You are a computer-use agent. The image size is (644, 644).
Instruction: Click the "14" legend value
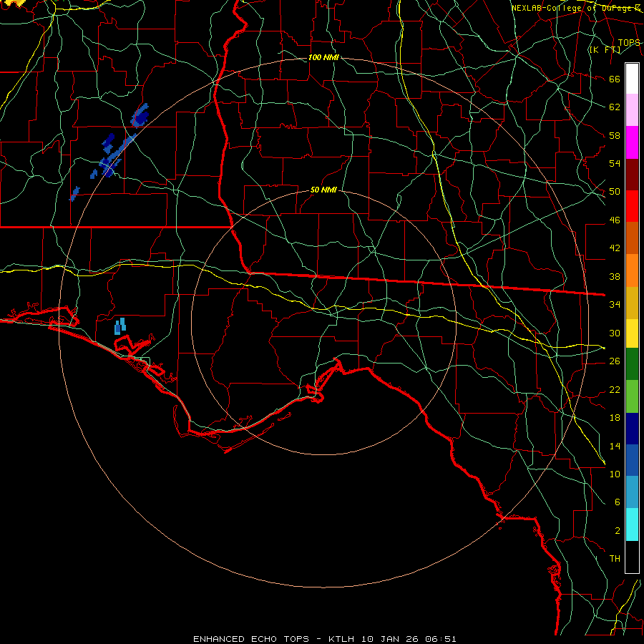[615, 446]
